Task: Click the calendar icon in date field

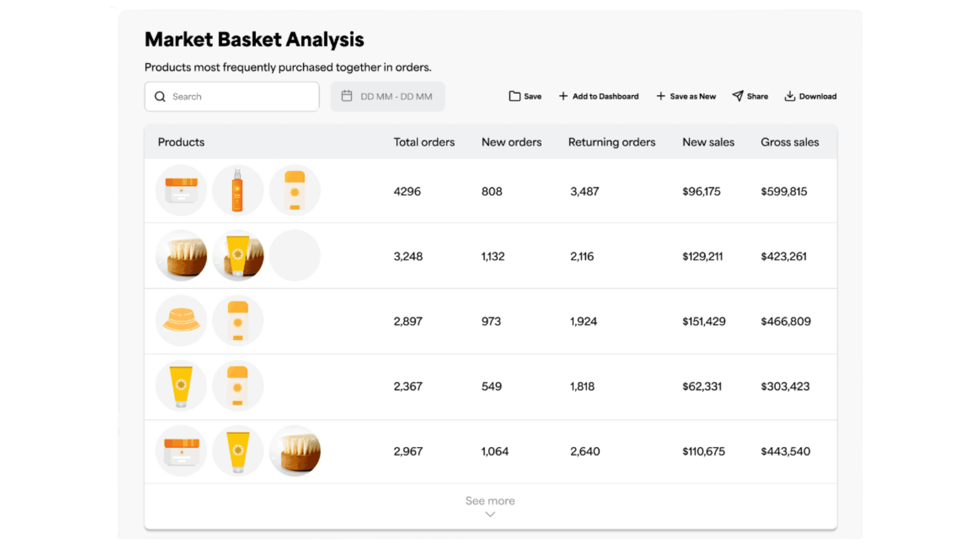Action: click(346, 96)
